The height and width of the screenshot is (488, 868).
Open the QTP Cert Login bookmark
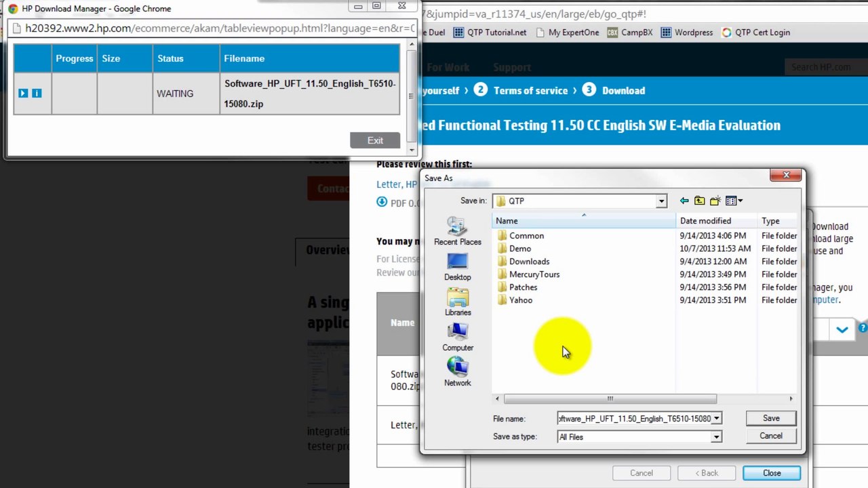click(756, 33)
